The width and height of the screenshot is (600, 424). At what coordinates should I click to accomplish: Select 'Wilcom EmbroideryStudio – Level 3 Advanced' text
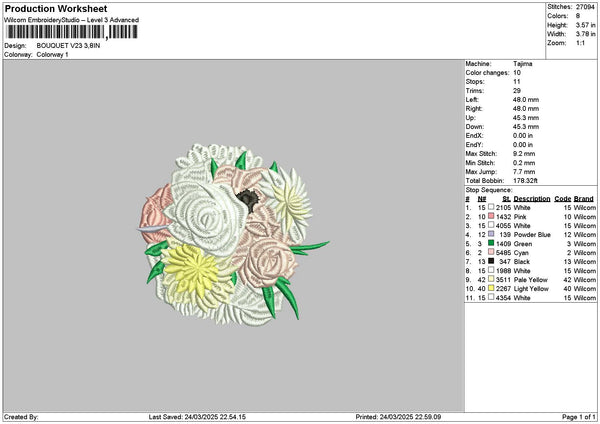[x=72, y=20]
